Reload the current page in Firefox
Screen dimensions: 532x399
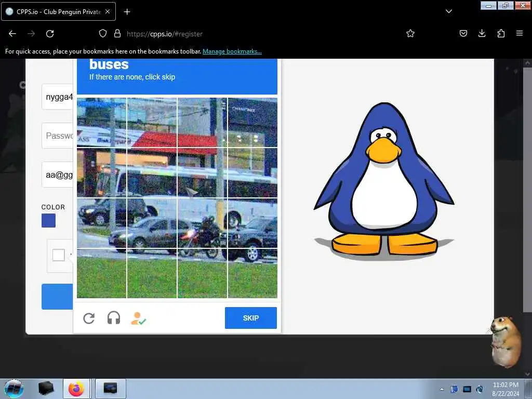pos(50,34)
